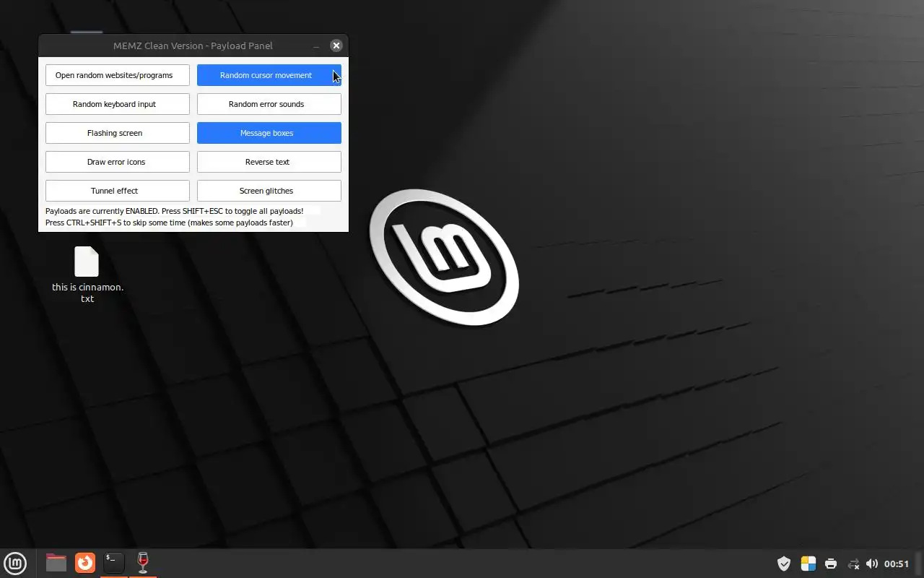924x578 pixels.
Task: Open the printer tray icon
Action: tap(831, 564)
